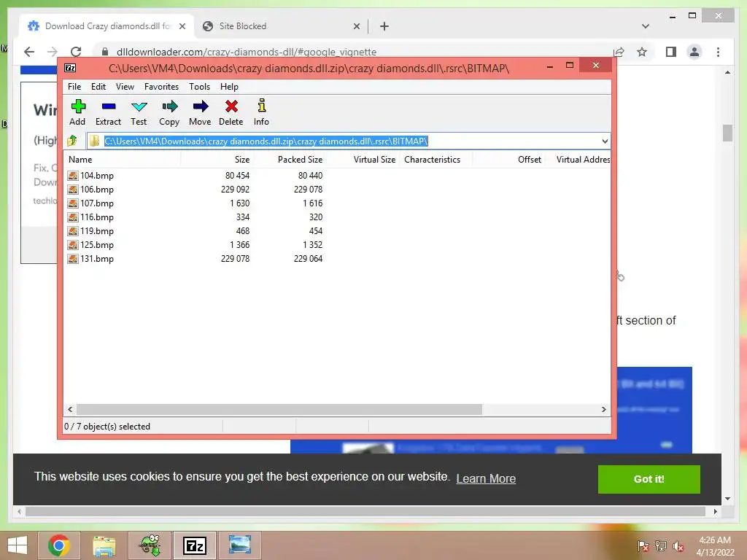This screenshot has width=747, height=560.
Task: Open Chrome from the taskbar
Action: click(58, 545)
